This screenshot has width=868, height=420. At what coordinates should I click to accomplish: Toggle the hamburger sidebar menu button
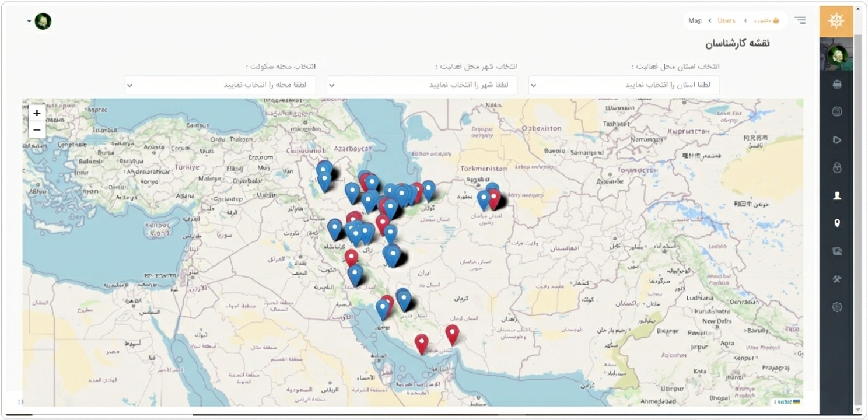coord(800,20)
